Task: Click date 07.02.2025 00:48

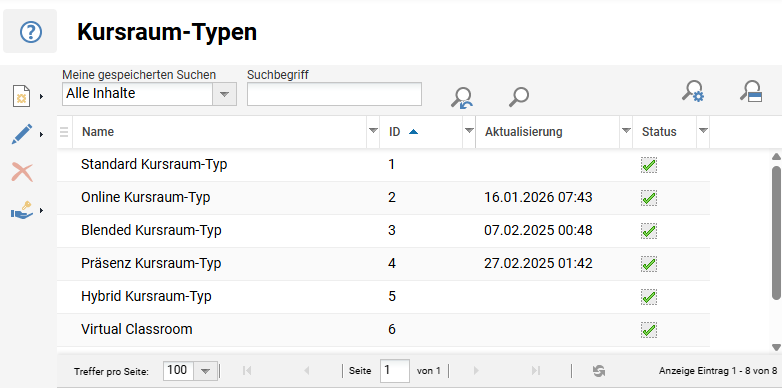Action: (x=538, y=230)
